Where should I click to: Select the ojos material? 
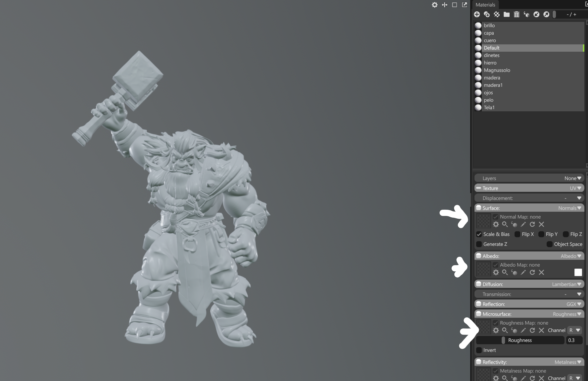(529, 93)
